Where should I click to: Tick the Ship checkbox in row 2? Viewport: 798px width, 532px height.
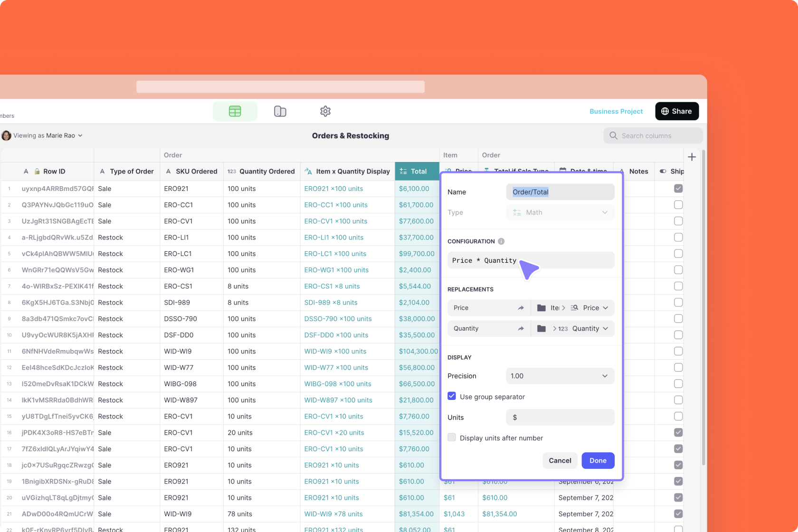pyautogui.click(x=678, y=205)
